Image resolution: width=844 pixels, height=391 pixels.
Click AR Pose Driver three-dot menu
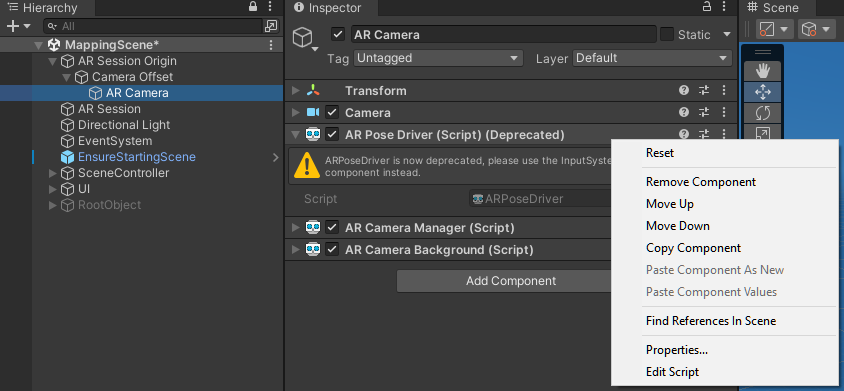click(724, 135)
